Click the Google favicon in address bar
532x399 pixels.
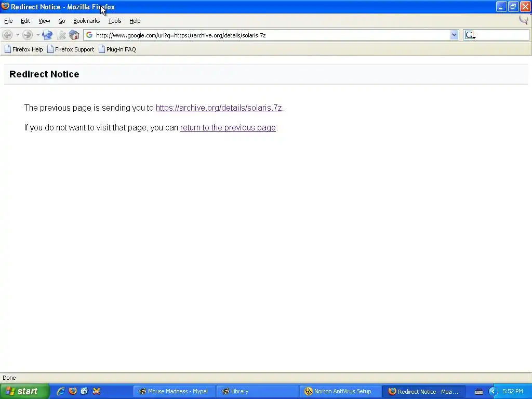pyautogui.click(x=89, y=35)
